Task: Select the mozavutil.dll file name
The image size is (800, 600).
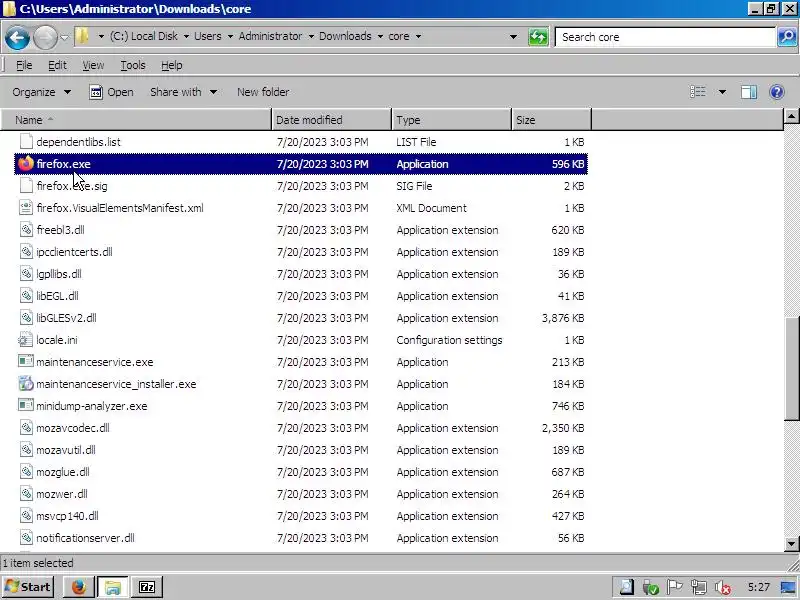Action: tap(66, 450)
